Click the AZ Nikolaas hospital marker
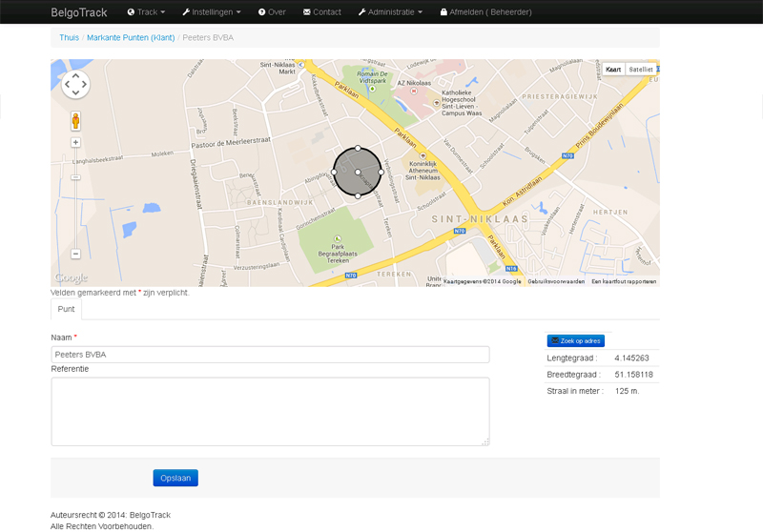This screenshot has height=532, width=763. click(x=414, y=91)
